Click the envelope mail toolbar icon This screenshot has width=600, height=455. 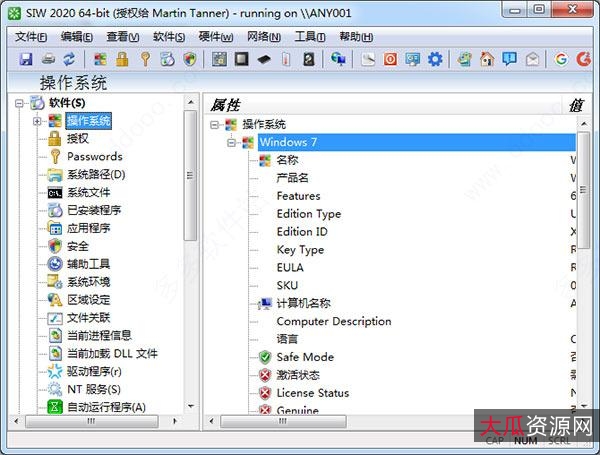click(532, 59)
